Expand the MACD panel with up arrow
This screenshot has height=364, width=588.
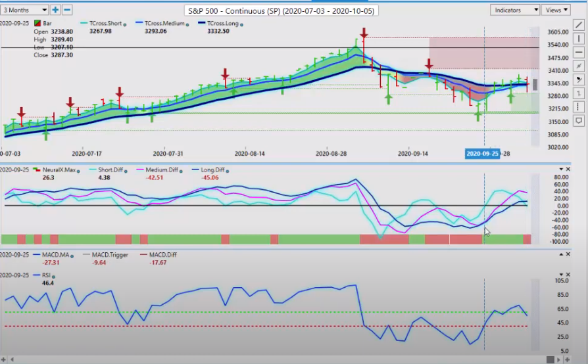click(562, 254)
